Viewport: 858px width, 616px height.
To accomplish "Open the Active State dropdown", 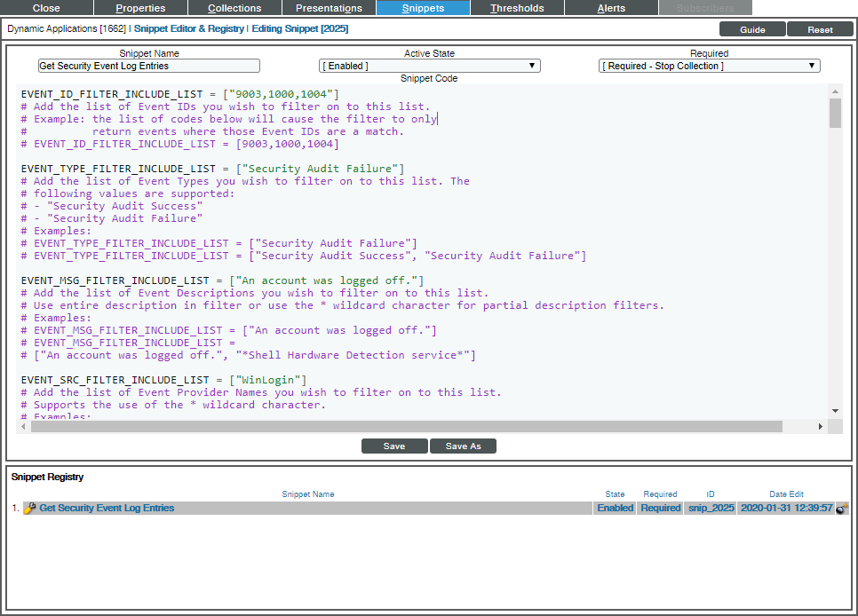I will point(429,66).
